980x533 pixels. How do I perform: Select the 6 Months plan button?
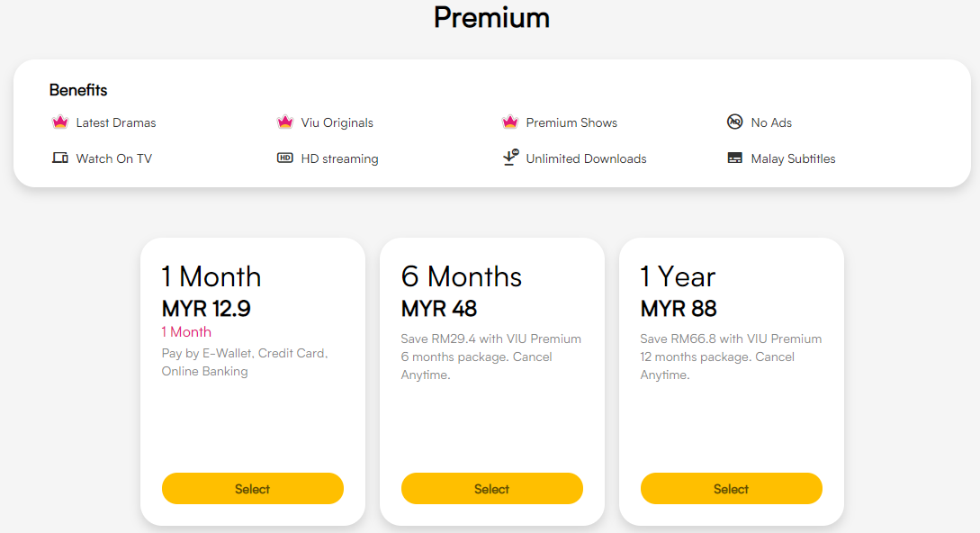tap(492, 489)
